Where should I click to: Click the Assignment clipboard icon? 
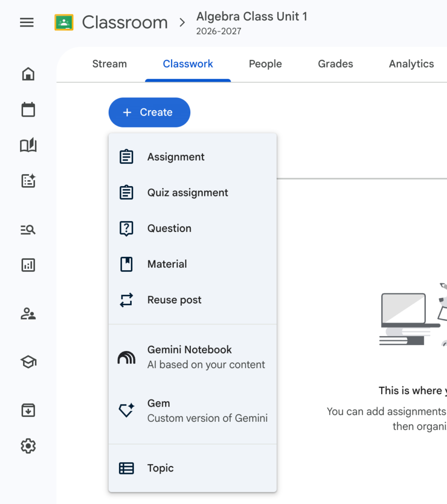click(x=126, y=157)
